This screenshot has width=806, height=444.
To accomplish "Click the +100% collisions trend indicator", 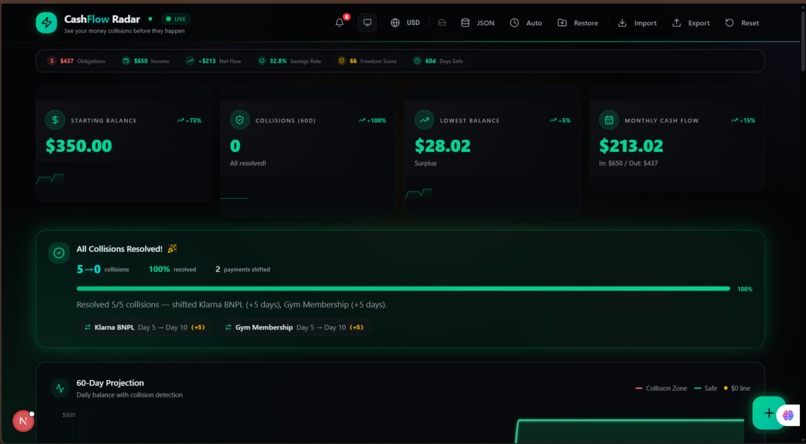I will pos(372,120).
